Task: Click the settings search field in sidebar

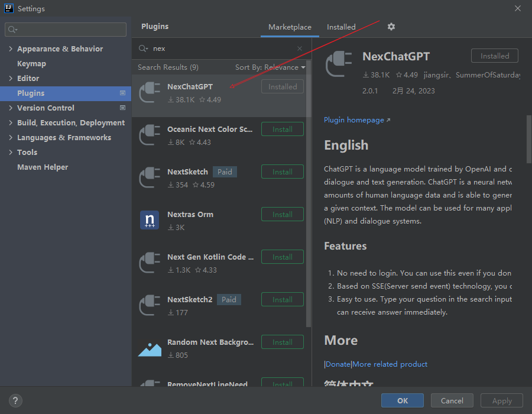Action: coord(66,29)
